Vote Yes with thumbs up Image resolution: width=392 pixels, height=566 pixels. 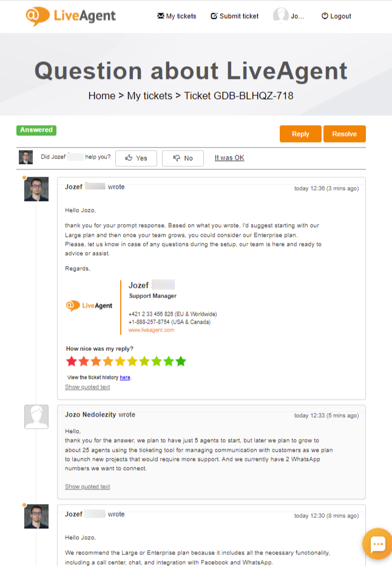point(136,158)
